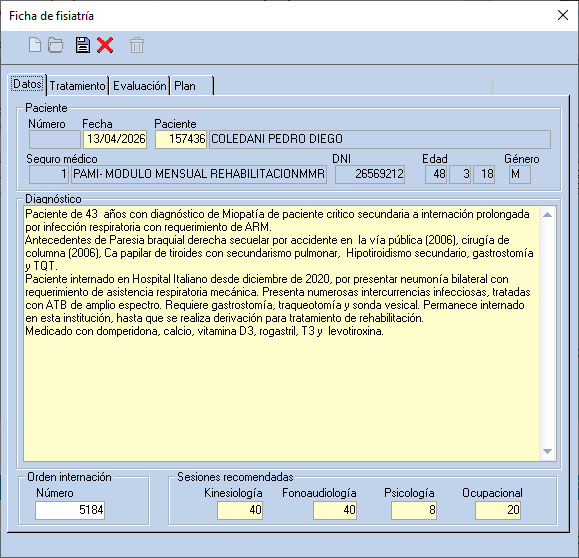Click the Orden internación Número field

coord(70,510)
